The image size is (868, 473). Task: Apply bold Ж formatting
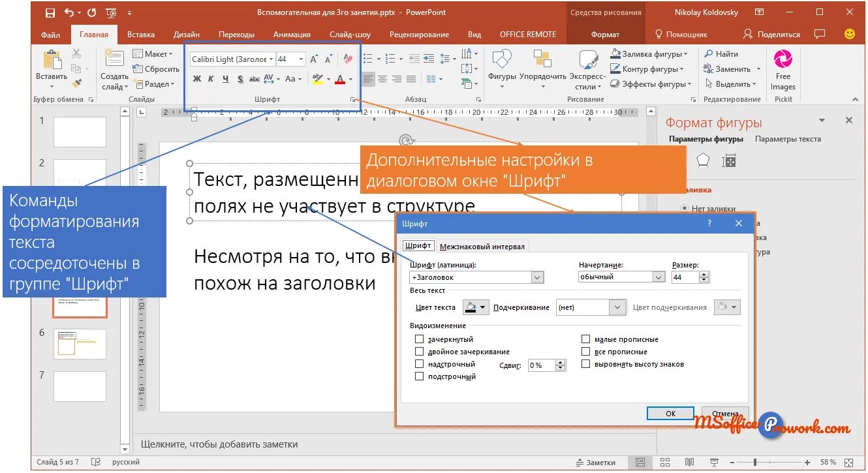[196, 79]
